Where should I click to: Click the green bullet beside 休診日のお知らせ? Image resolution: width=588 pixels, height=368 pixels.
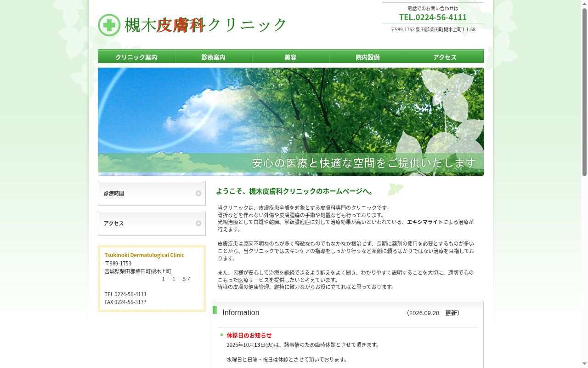(x=221, y=334)
